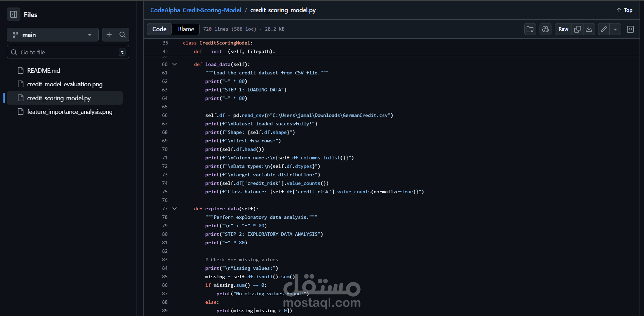Switch to the Blame tab
The image size is (644, 316).
point(186,29)
